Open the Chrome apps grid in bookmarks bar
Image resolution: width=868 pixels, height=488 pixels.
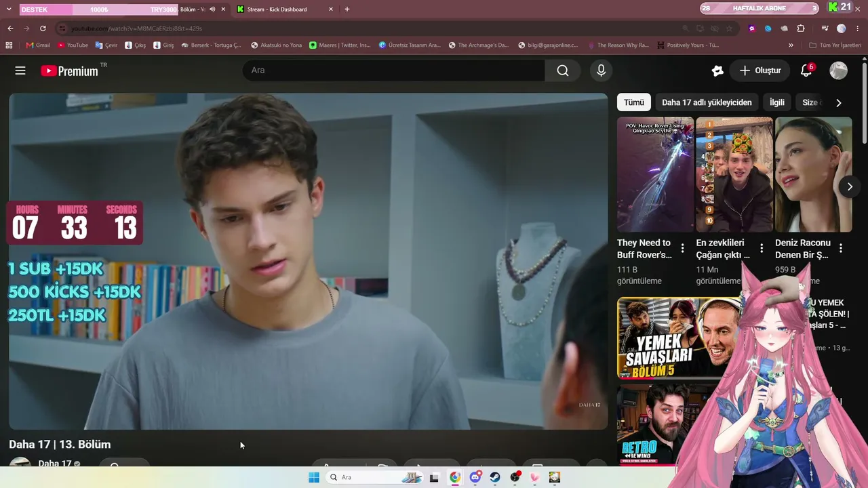pyautogui.click(x=9, y=45)
